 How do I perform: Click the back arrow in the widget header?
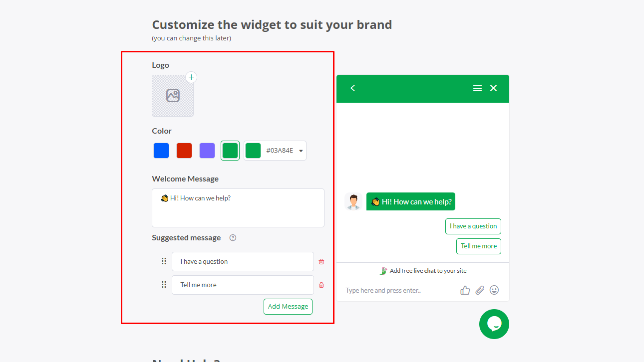pos(353,88)
